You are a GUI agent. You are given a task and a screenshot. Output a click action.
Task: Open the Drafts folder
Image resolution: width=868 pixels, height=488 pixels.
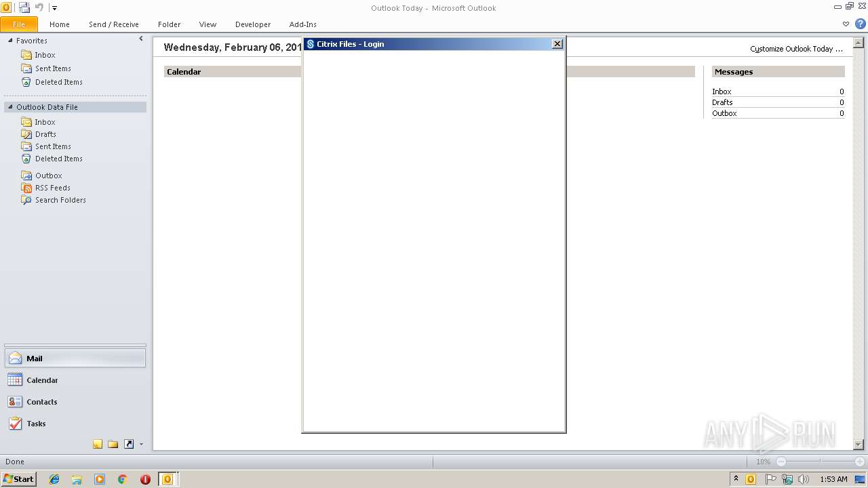click(x=45, y=134)
